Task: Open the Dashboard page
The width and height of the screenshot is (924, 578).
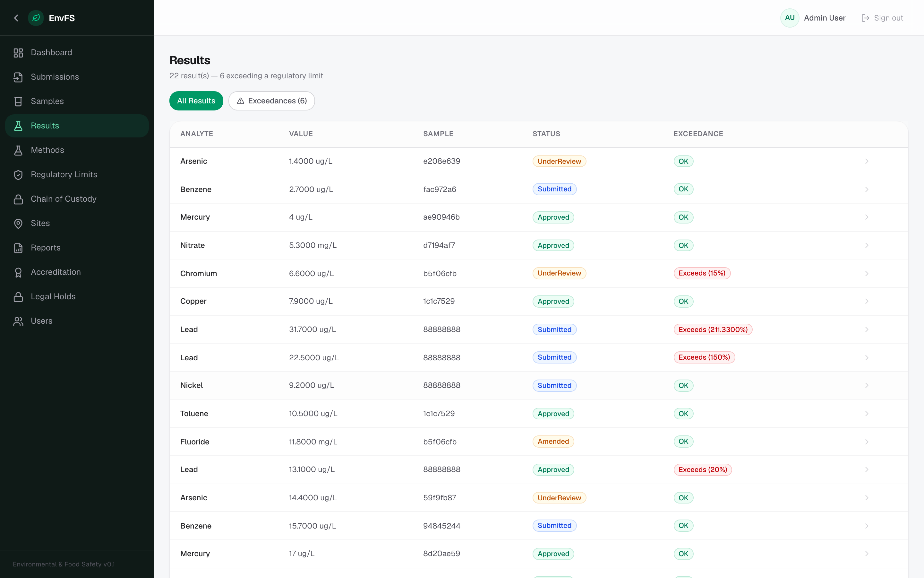Action: [x=77, y=53]
